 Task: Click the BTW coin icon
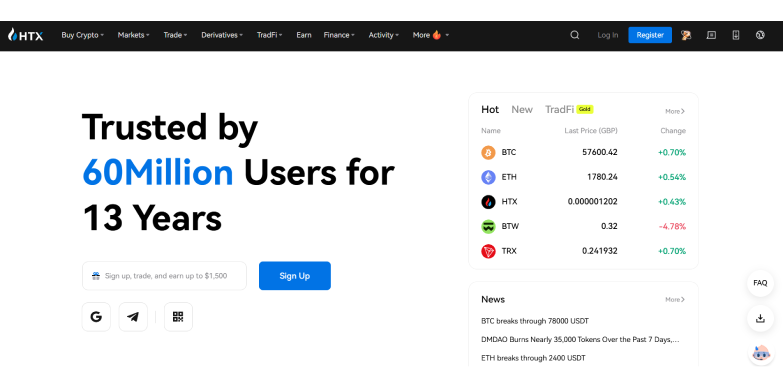click(488, 226)
